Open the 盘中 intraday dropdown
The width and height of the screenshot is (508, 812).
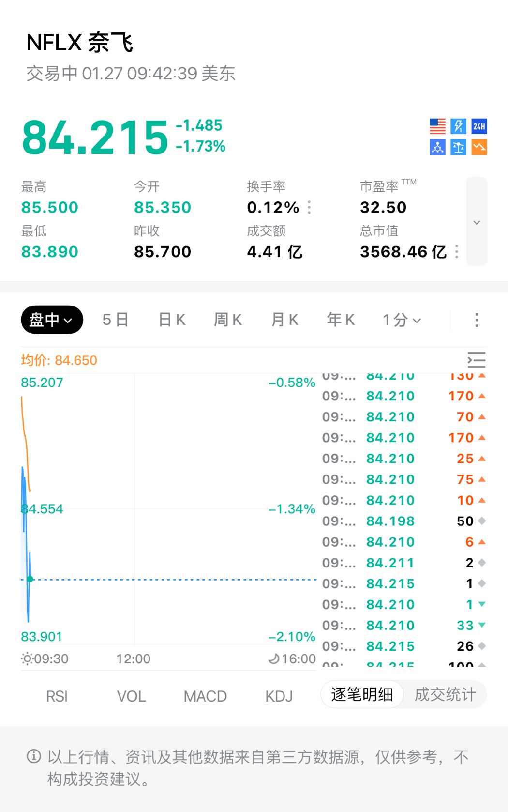52,320
